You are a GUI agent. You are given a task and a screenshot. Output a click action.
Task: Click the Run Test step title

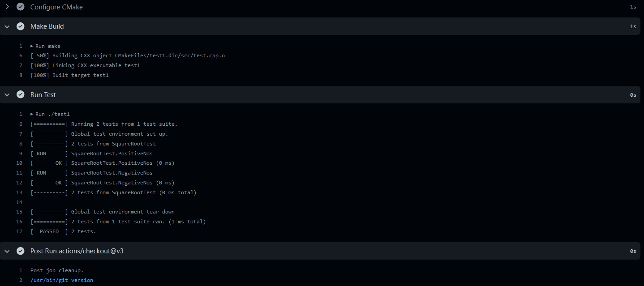click(x=43, y=94)
